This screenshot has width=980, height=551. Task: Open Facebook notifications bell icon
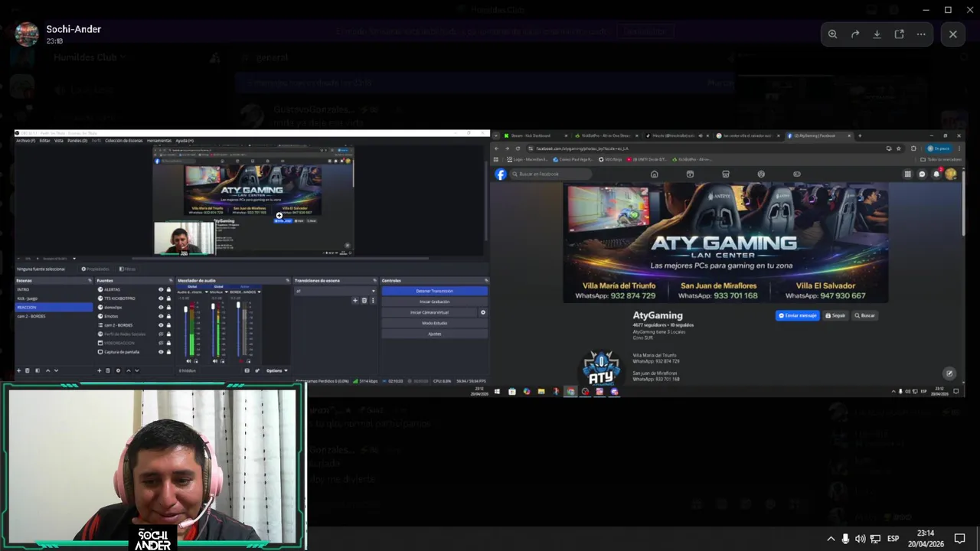[936, 174]
